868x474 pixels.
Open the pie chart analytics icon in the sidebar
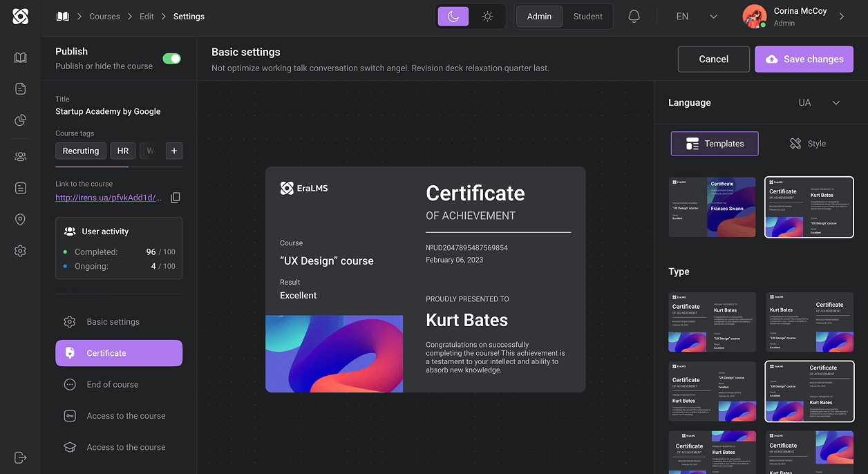(20, 121)
